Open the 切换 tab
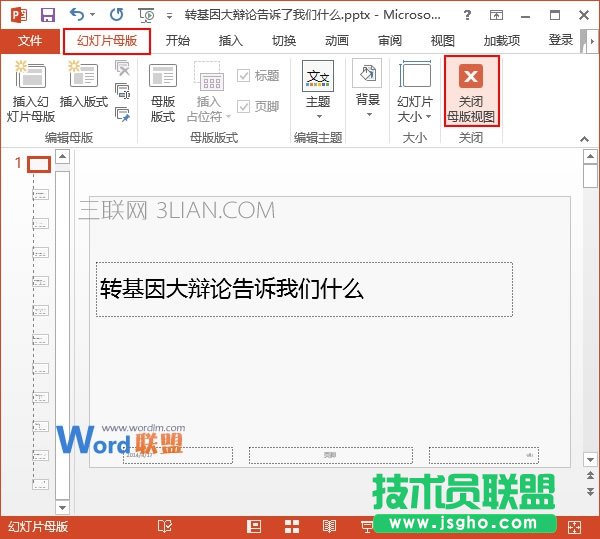Screen dimensions: 600x539 click(x=284, y=41)
